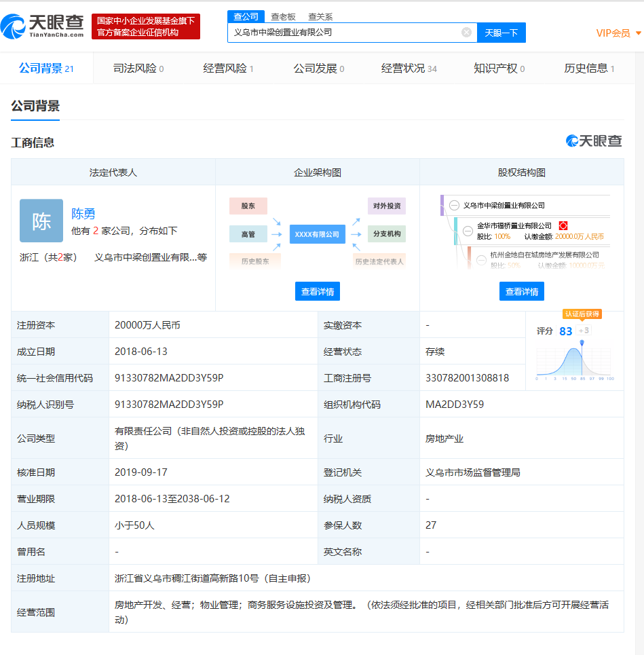The width and height of the screenshot is (644, 655).
Task: Click the score value 83
Action: point(565,331)
